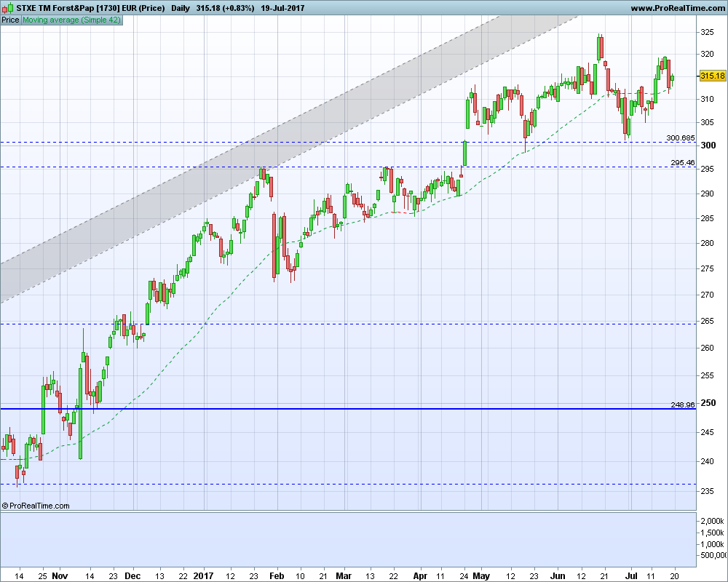
Task: Click the 270 price axis value
Action: [x=707, y=294]
